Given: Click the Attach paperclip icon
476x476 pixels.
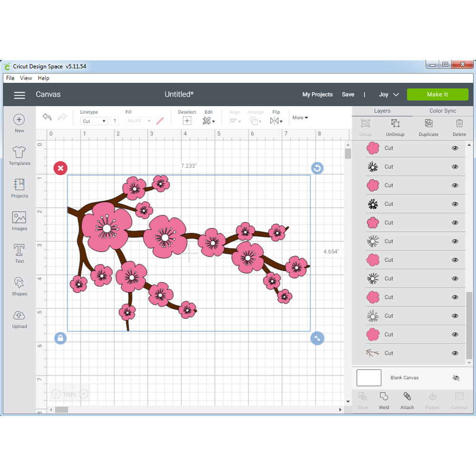Looking at the screenshot, I should [x=407, y=400].
